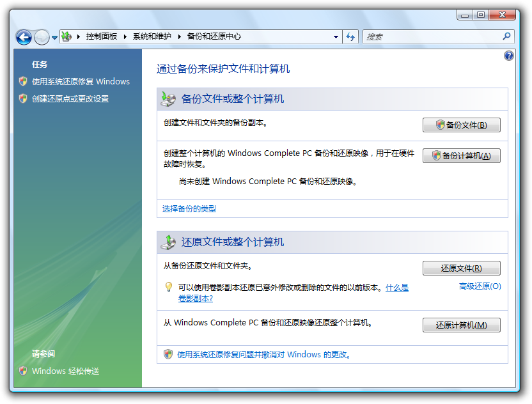
Task: Open Windows 轻松传送 link
Action: click(65, 371)
